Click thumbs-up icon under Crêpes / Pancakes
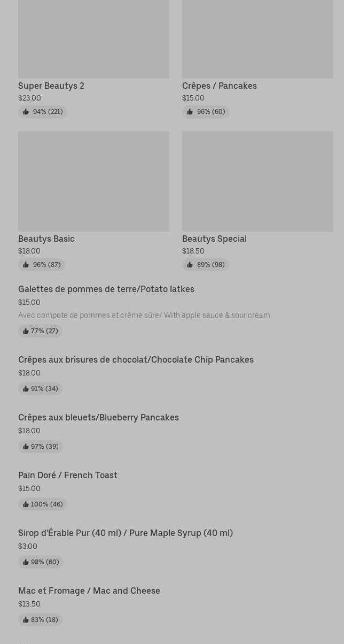Screen dimensions: 344x644 pyautogui.click(x=190, y=112)
